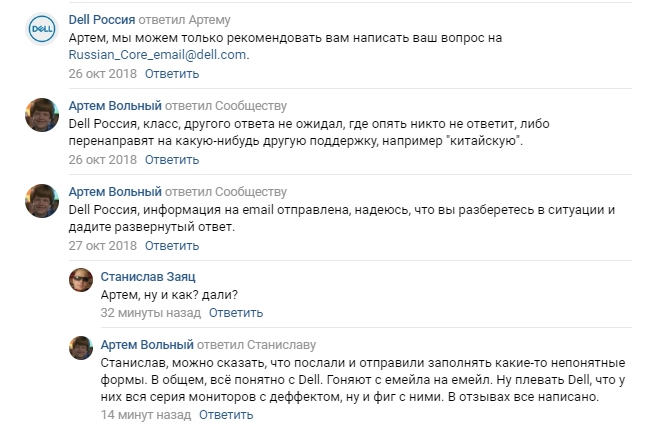
Task: Click Артем Вольный's avatar on the 27 окт comment
Action: point(41,203)
